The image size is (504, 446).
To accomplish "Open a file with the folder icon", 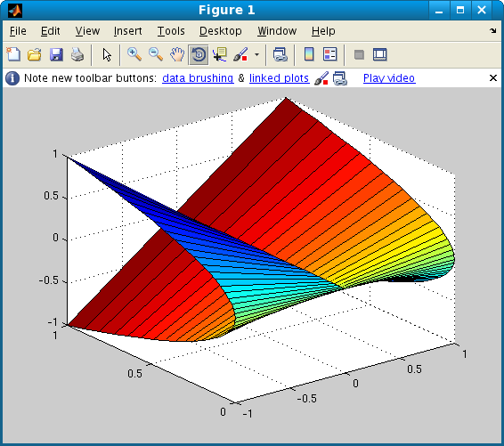I will tap(35, 54).
